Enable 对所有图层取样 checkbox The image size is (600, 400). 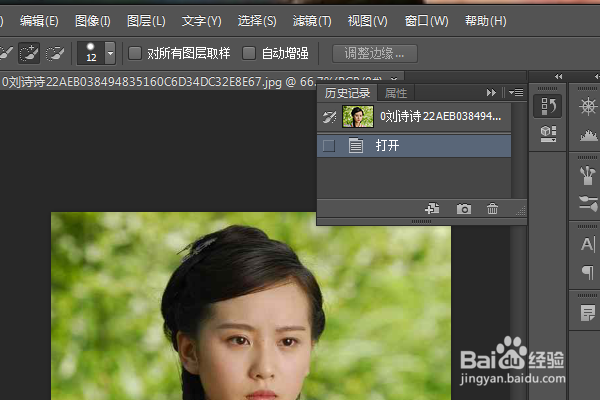point(135,53)
